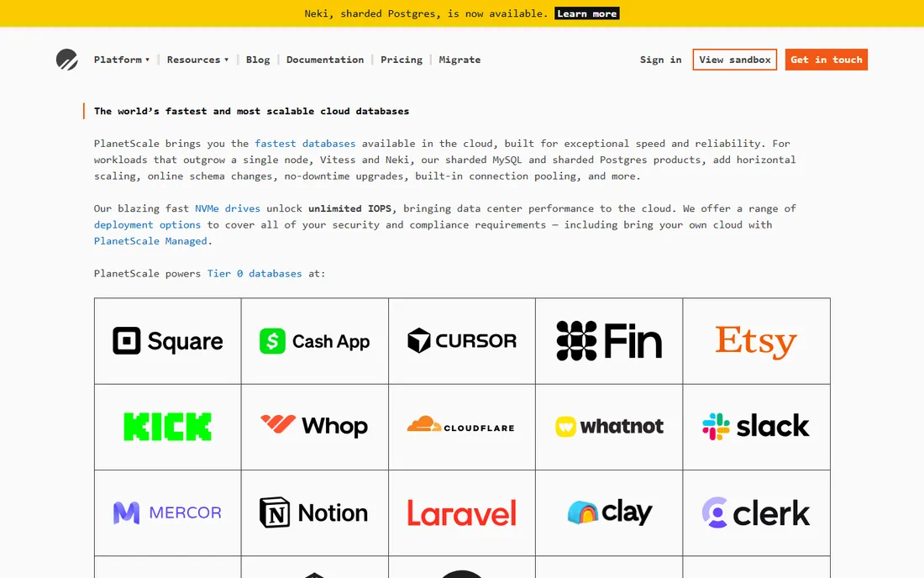
Task: Click the banner text "Neki, sharded Postgres, is now available."
Action: click(x=427, y=13)
